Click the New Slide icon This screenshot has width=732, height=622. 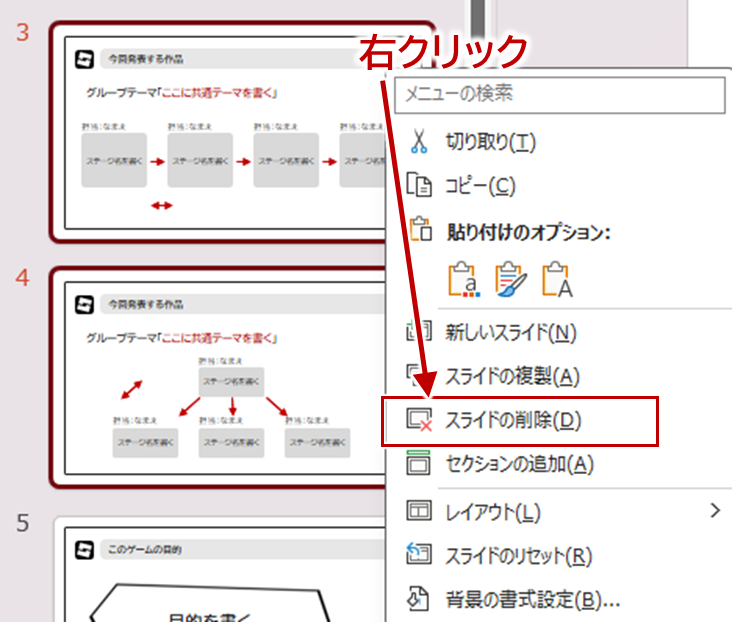[419, 332]
